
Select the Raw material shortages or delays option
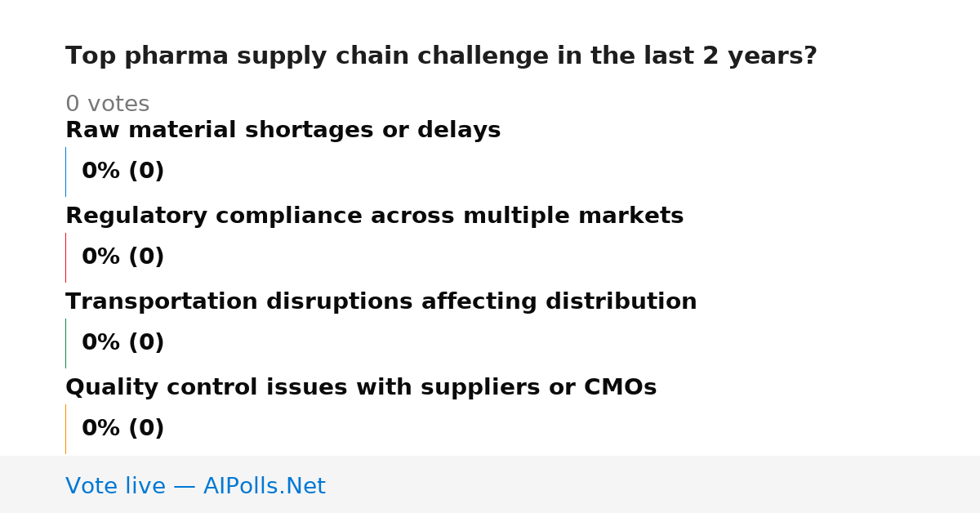tap(283, 131)
